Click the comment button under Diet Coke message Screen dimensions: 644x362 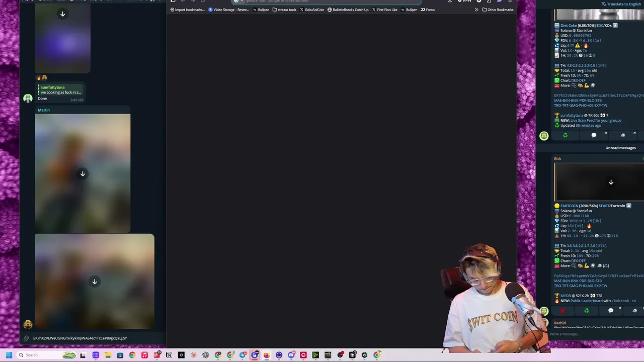click(594, 135)
